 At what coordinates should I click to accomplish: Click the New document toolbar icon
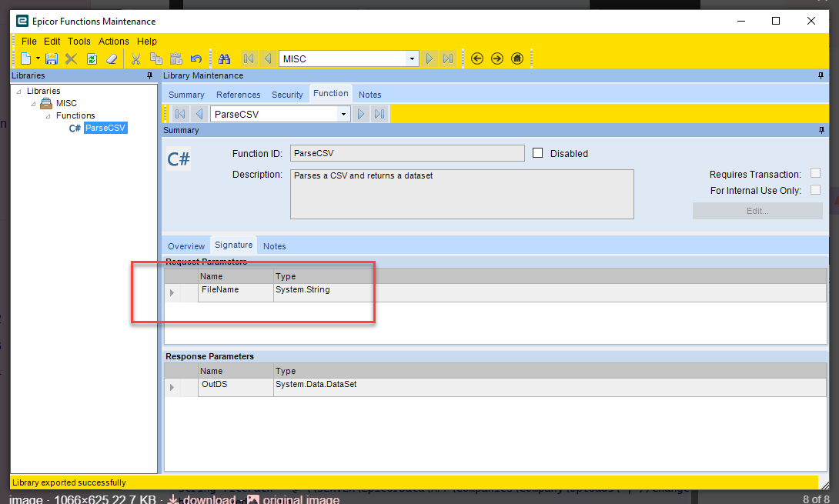[25, 58]
